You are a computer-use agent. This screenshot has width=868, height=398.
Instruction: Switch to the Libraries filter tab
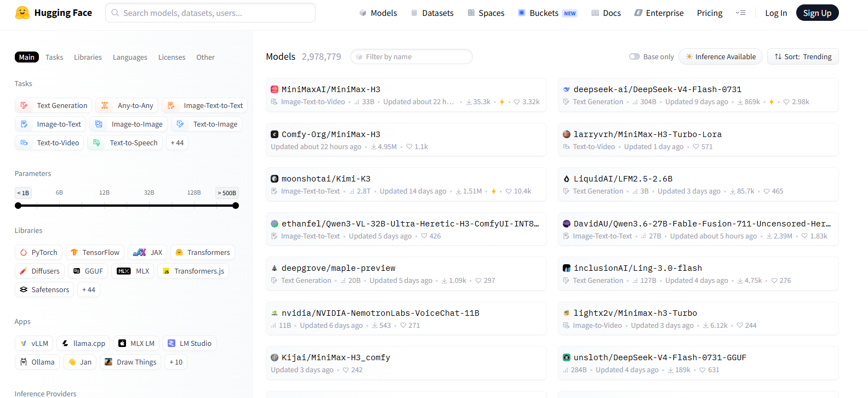tap(88, 58)
